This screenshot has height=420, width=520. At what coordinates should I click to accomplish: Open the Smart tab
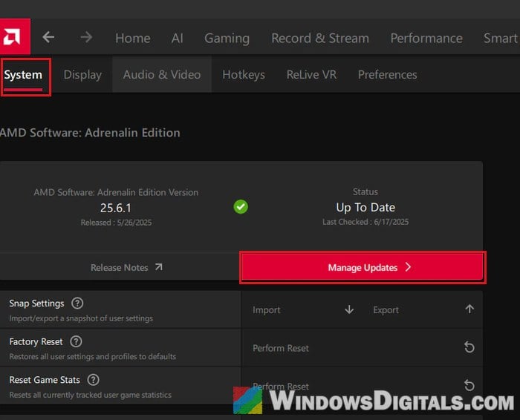(501, 38)
